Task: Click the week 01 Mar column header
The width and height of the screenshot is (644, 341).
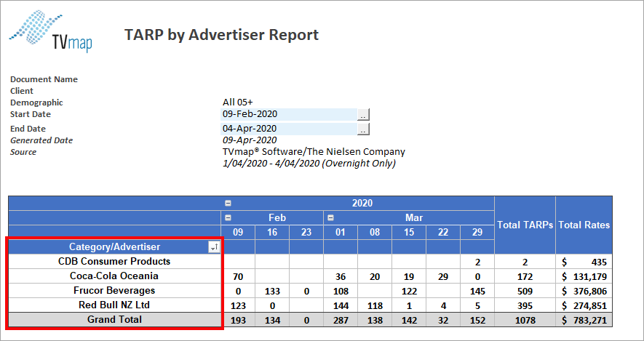Action: click(x=341, y=232)
